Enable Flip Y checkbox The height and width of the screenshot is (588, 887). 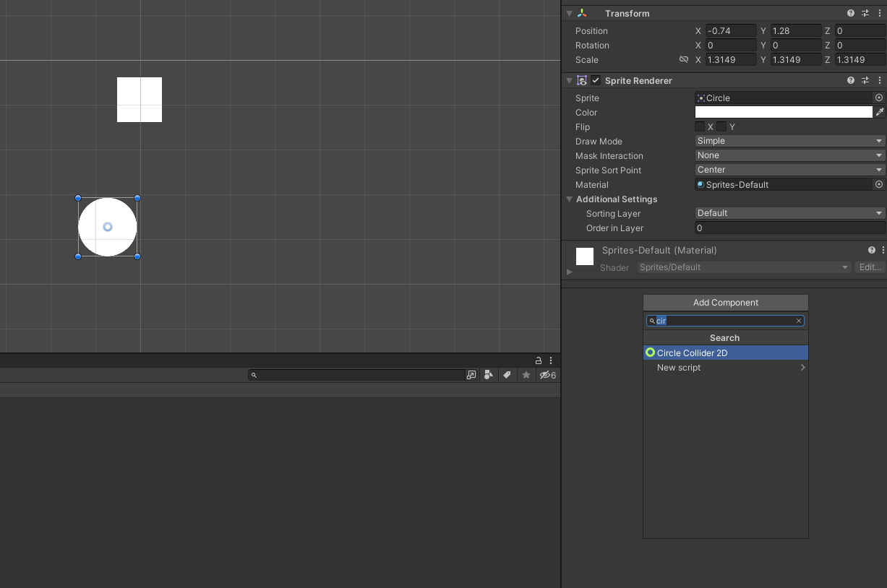tap(721, 126)
